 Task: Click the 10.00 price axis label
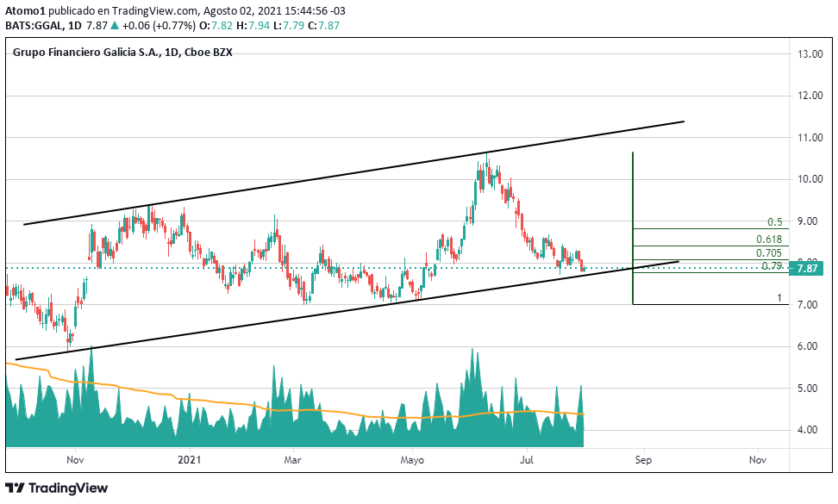point(810,179)
